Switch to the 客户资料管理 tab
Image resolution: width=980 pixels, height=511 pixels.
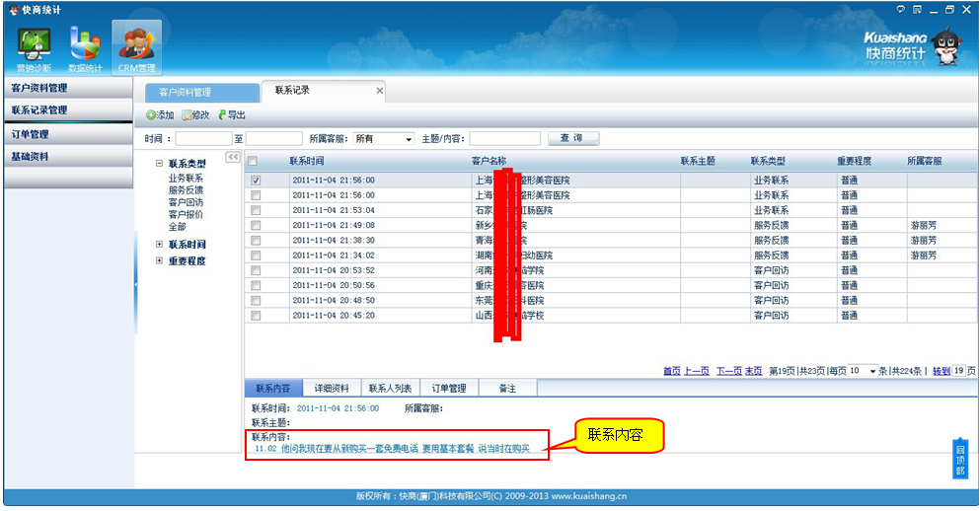[186, 92]
